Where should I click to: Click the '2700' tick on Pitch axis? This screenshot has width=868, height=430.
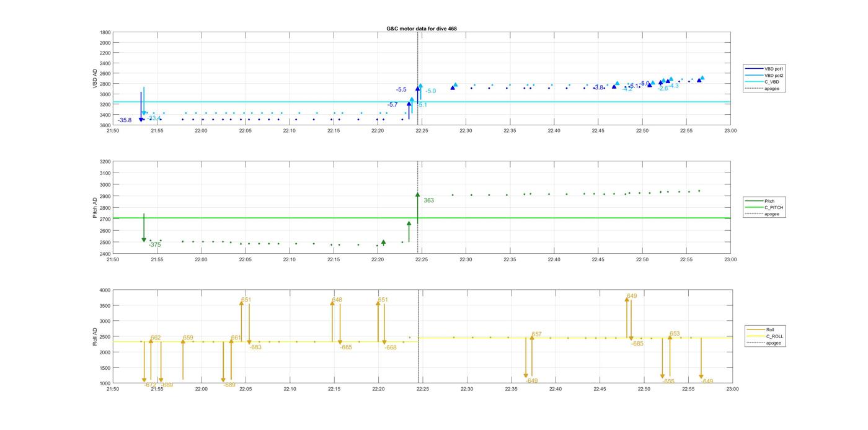coord(105,219)
